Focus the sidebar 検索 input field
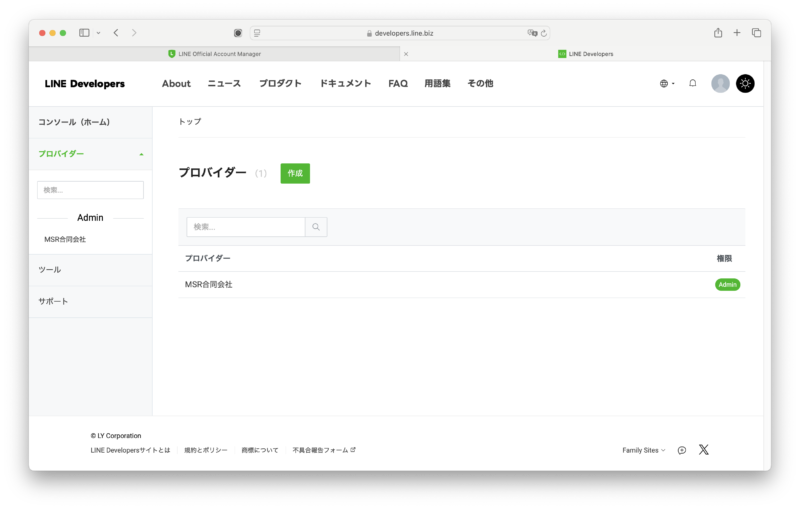The height and width of the screenshot is (509, 800). [x=90, y=190]
